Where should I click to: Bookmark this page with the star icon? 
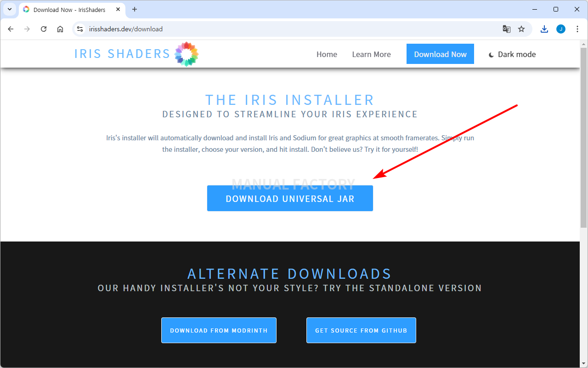tap(521, 29)
